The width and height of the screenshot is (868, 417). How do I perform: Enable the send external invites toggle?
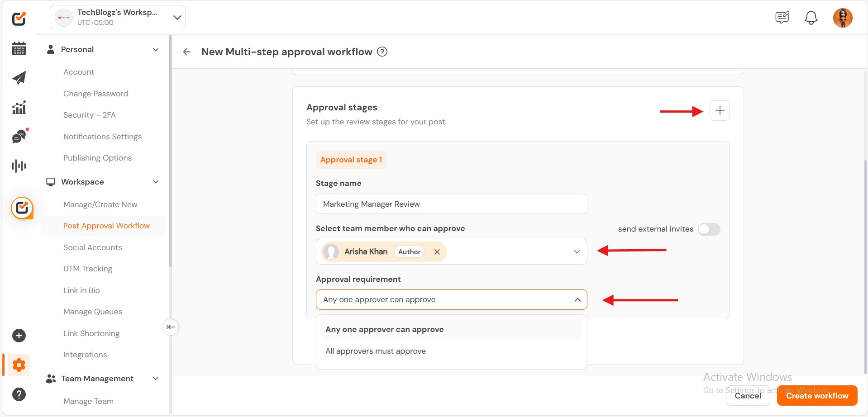tap(709, 229)
